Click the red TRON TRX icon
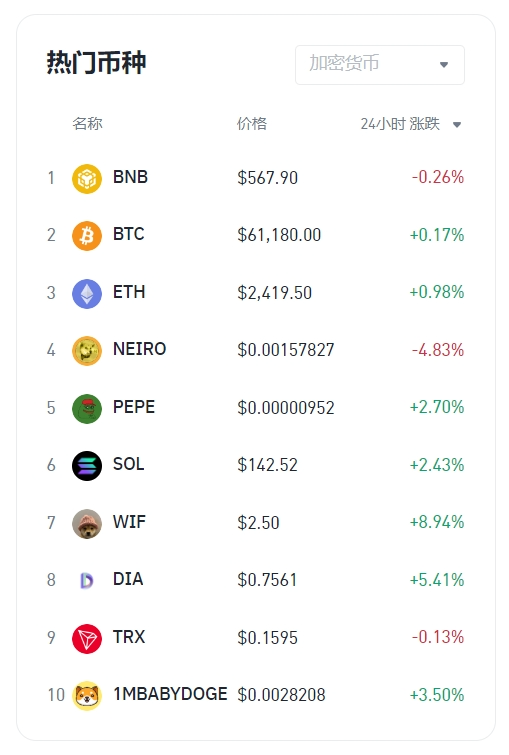This screenshot has height=755, width=509. point(87,639)
